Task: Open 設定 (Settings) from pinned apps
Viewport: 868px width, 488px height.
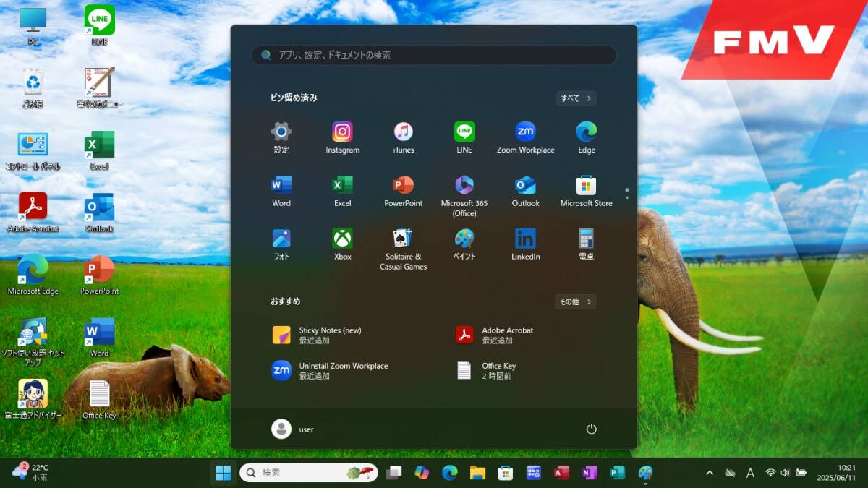Action: 281,137
